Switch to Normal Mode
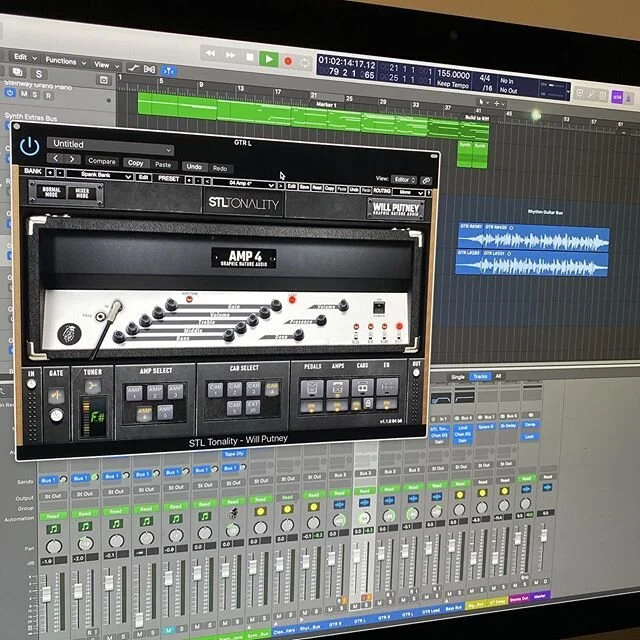640x640 pixels. [x=51, y=192]
